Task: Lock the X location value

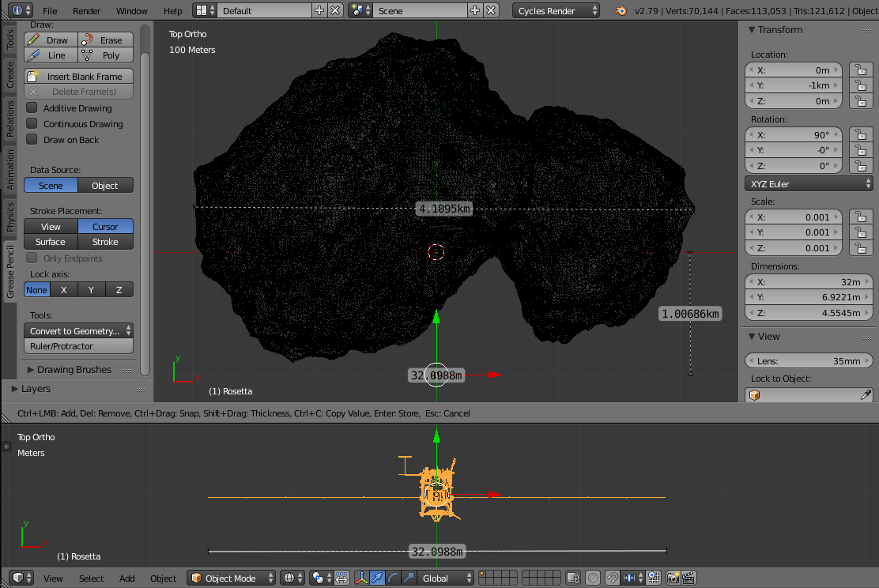Action: pyautogui.click(x=861, y=70)
